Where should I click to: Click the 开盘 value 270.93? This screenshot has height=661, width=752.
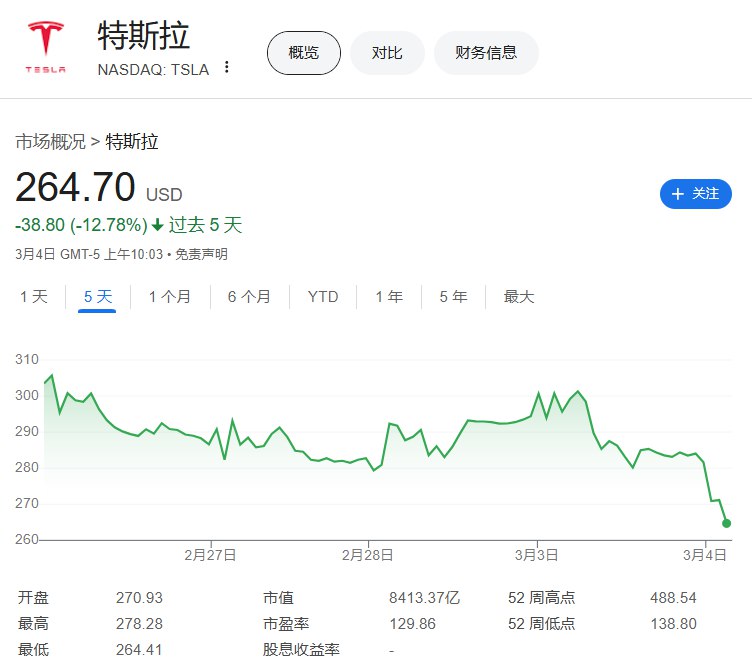139,598
